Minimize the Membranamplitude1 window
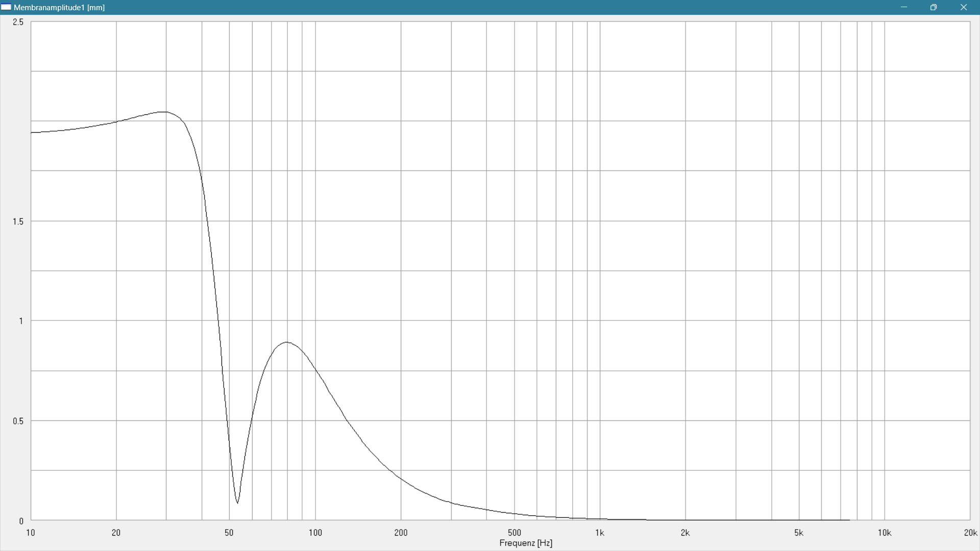This screenshot has height=551, width=980. click(x=904, y=7)
